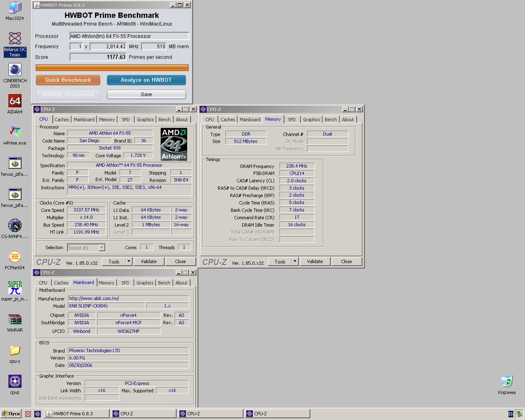Click Tools button in Memory tab window
The height and width of the screenshot is (420, 525).
[280, 262]
